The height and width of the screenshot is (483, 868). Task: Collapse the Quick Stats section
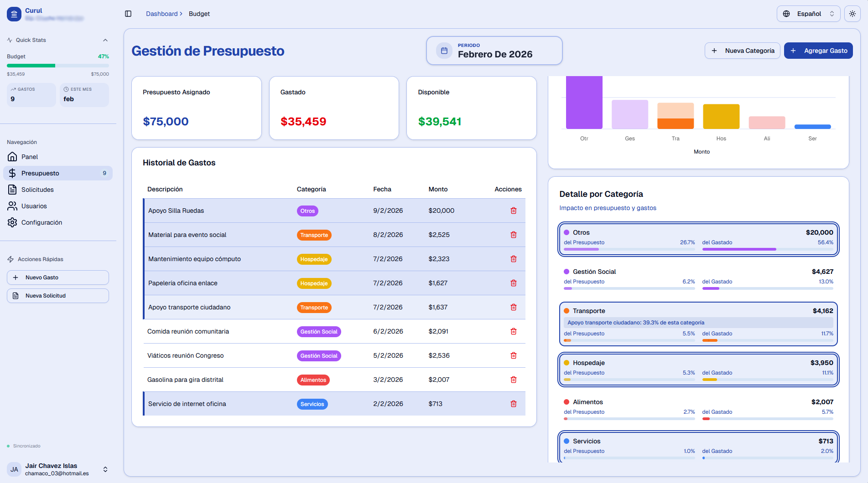(x=106, y=40)
